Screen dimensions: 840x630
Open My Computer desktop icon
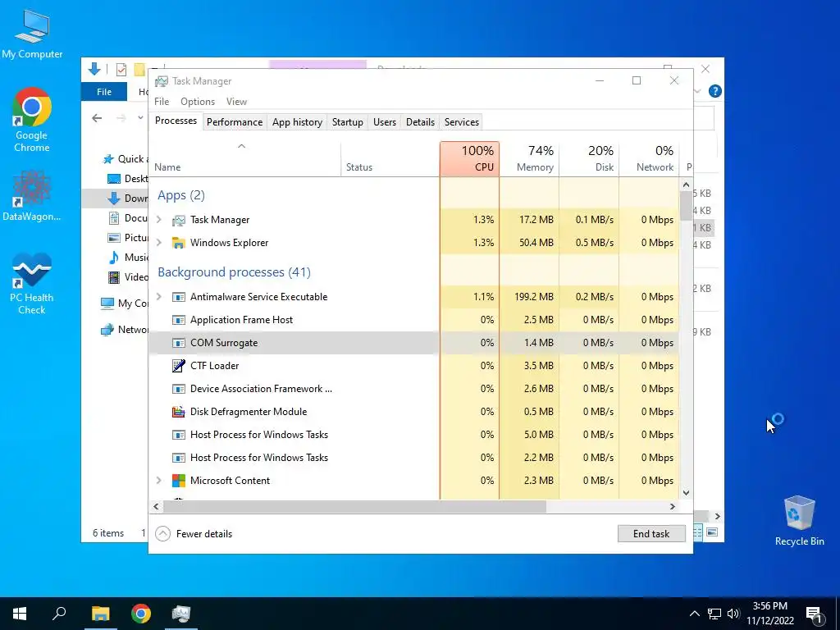coord(32,34)
